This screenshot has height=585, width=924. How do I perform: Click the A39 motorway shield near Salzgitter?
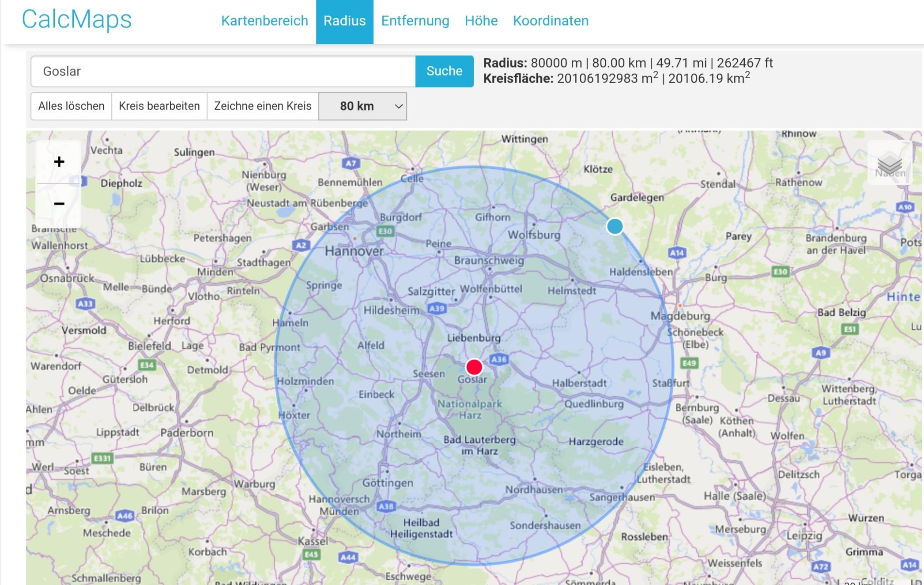437,308
